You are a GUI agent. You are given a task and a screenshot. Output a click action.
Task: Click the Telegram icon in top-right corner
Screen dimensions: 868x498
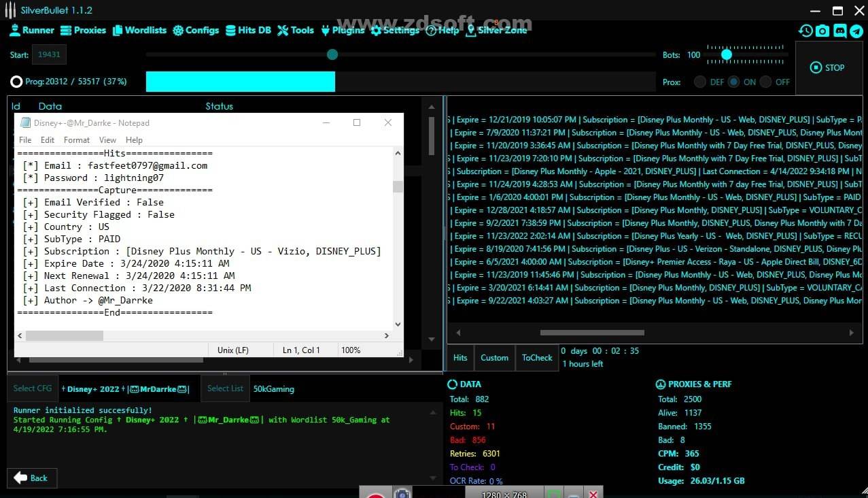point(856,31)
